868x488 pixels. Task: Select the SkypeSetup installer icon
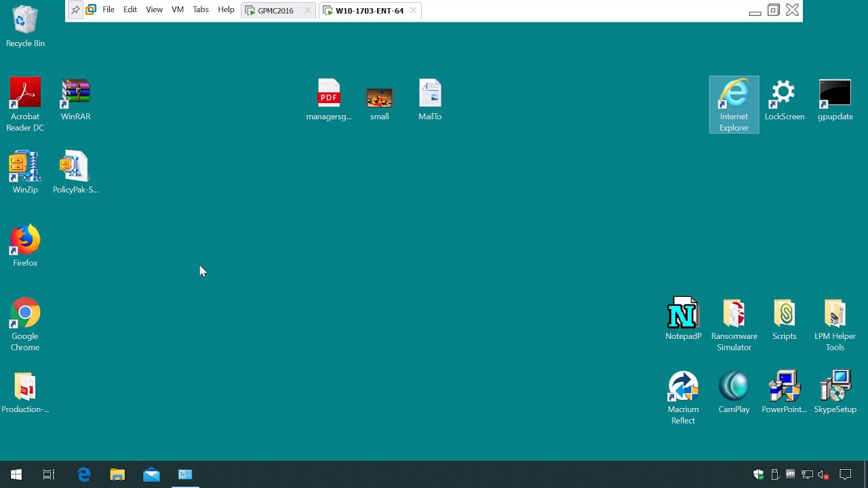[835, 392]
